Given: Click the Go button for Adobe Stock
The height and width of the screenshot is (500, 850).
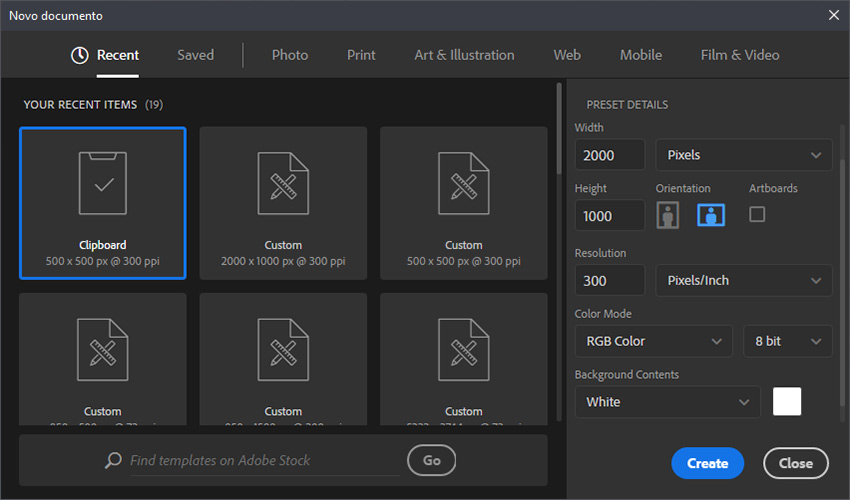Looking at the screenshot, I should [432, 460].
